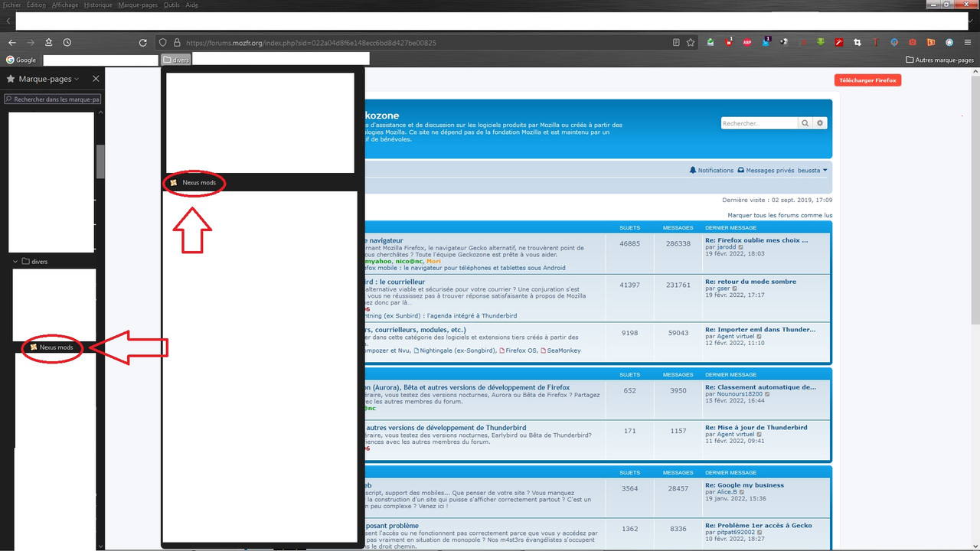This screenshot has height=551, width=980.
Task: Click the black and white ball extension
Action: 784,43
